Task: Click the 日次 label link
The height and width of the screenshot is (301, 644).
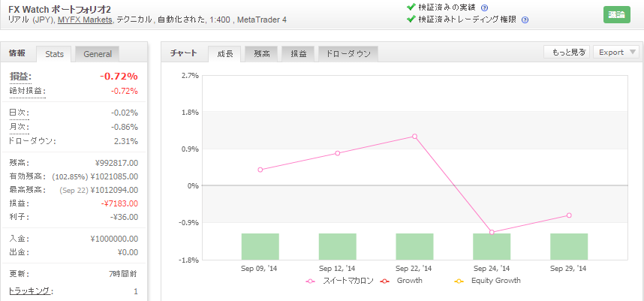Action: [x=20, y=113]
